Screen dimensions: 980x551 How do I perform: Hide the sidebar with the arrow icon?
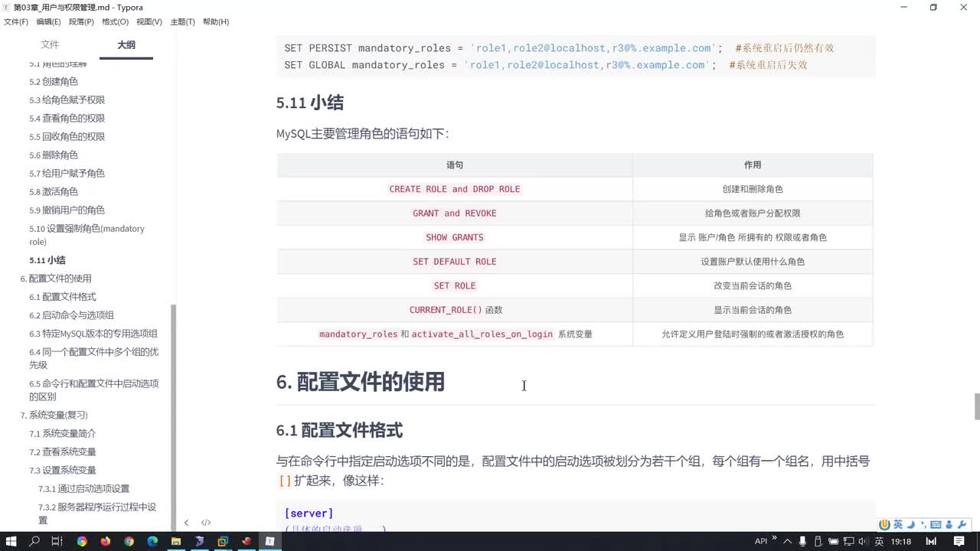tap(186, 523)
